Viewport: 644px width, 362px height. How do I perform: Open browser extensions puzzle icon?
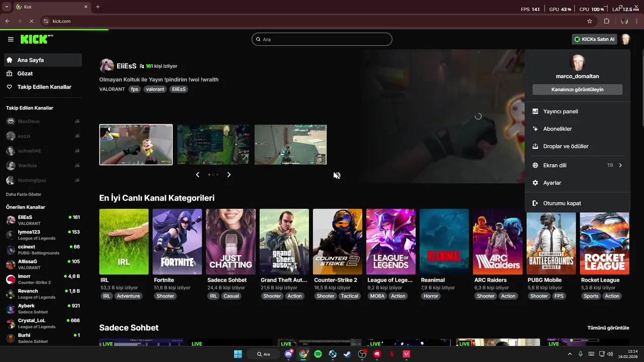coord(606,21)
